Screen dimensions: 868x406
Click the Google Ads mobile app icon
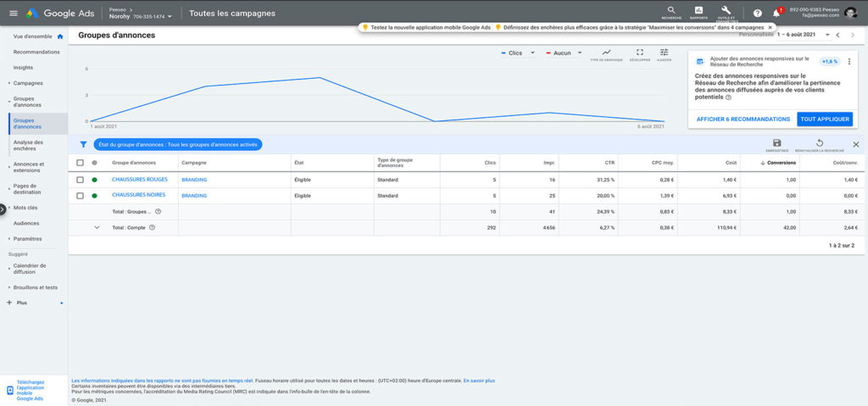pyautogui.click(x=9, y=391)
